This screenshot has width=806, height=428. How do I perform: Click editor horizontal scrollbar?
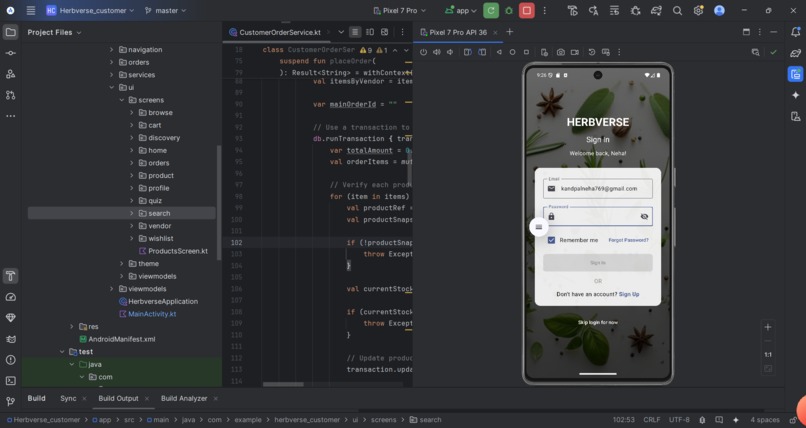coord(283,384)
